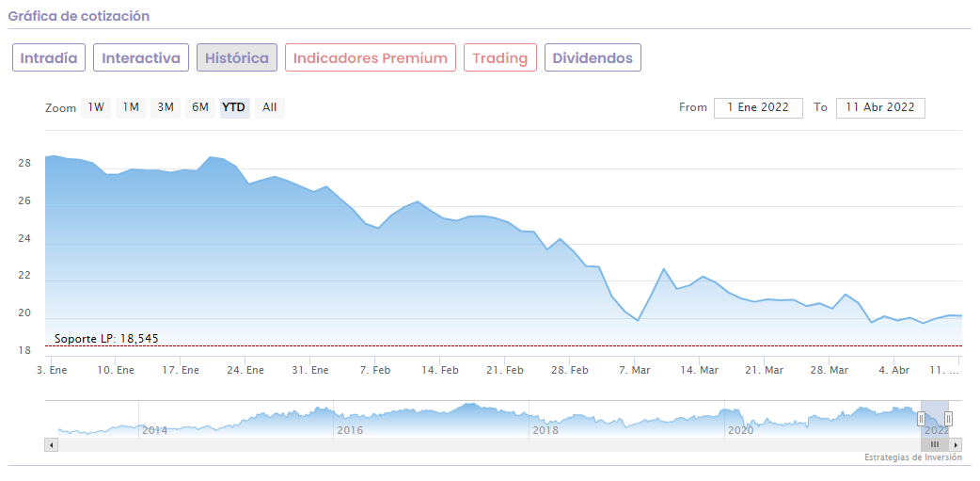The height and width of the screenshot is (481, 980).
Task: Open Indicadores Premium
Action: click(371, 58)
